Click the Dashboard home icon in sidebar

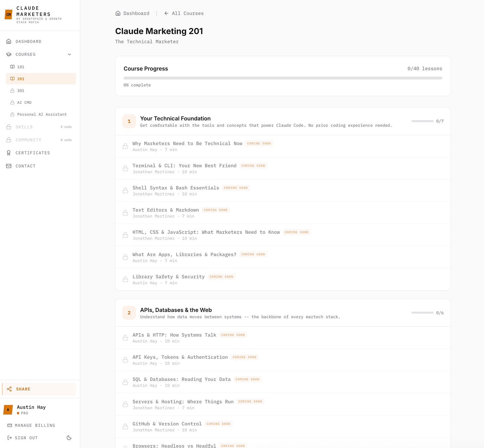click(9, 42)
